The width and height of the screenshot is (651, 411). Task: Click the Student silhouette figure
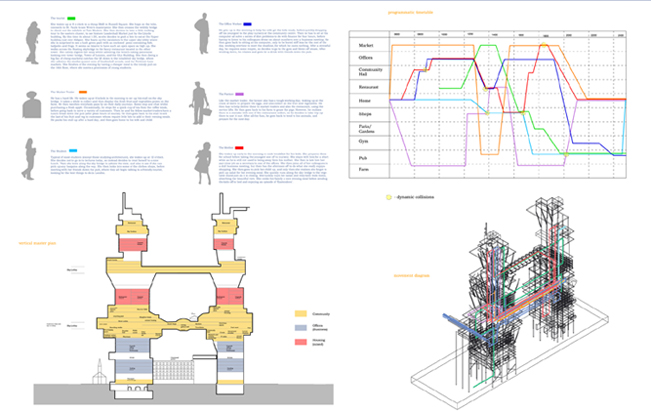(32, 157)
